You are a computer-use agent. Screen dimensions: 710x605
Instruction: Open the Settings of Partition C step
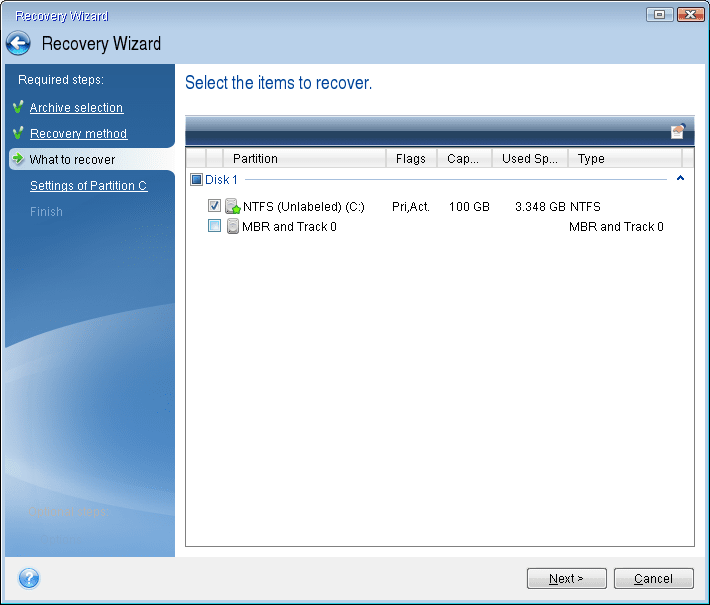click(x=88, y=186)
